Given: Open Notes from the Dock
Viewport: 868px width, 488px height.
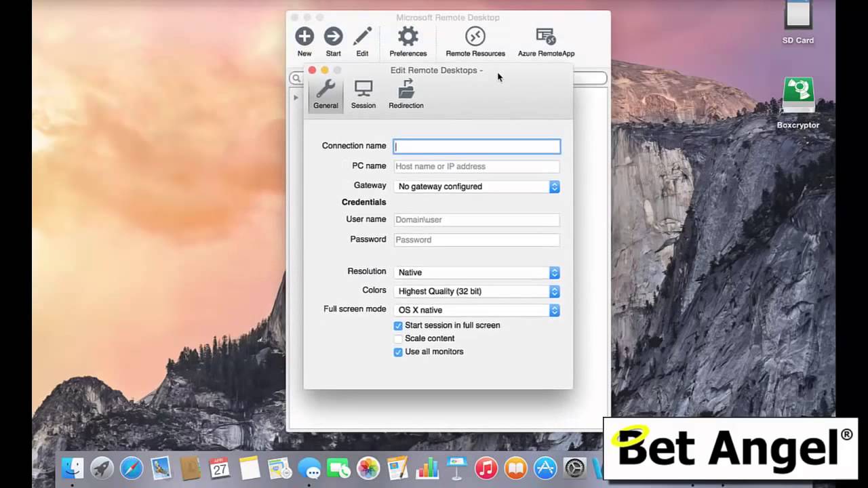Looking at the screenshot, I should coord(250,468).
